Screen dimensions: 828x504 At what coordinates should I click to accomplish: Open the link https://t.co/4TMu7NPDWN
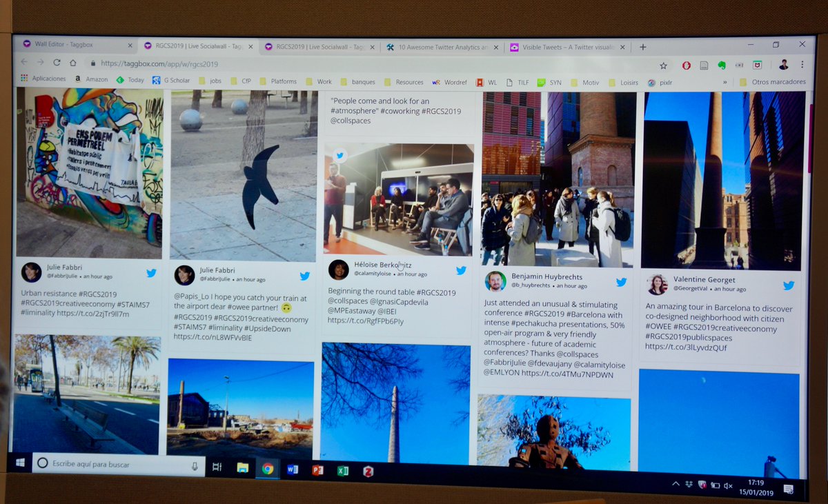567,374
